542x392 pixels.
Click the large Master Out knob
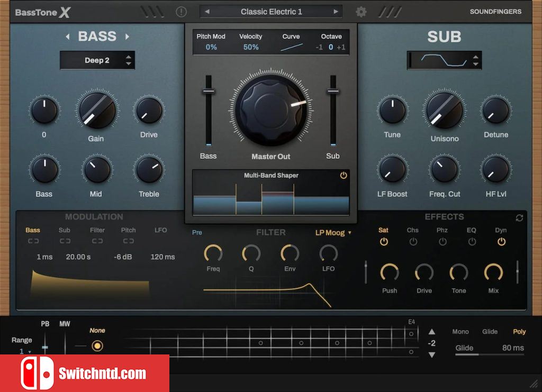(x=271, y=110)
